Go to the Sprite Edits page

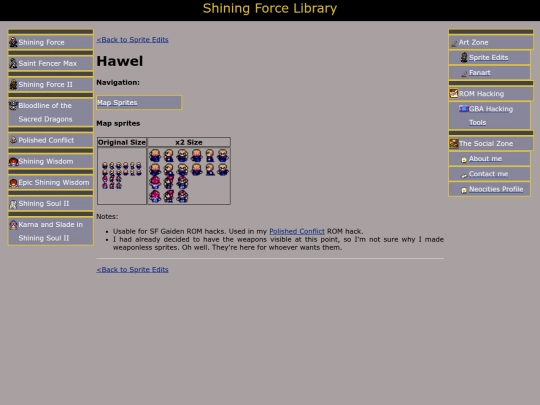[x=488, y=58]
